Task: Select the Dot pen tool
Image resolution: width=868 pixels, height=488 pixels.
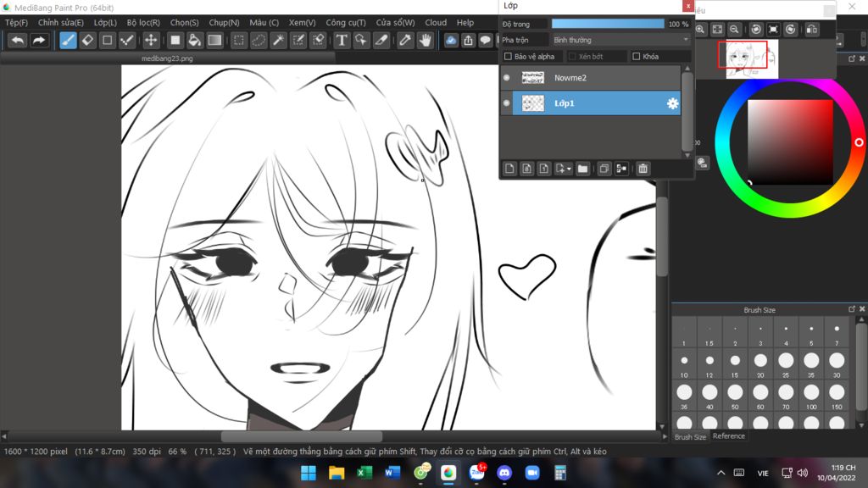Action: tap(127, 41)
